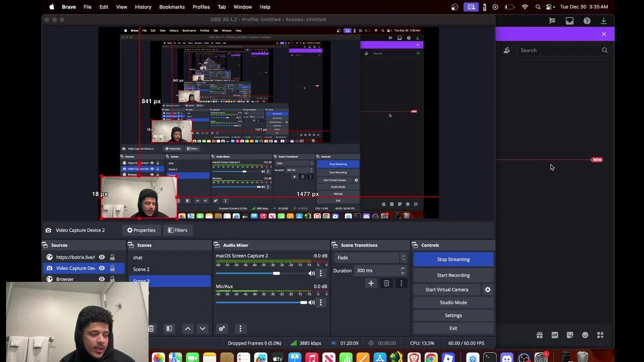Open the transition Duration stepper dropdown
This screenshot has width=644, height=362.
[x=403, y=270]
